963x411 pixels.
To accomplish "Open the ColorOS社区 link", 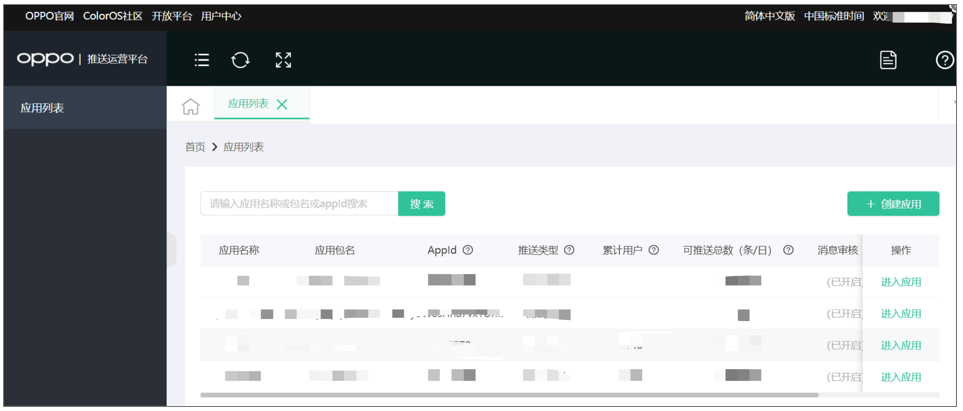I will click(x=113, y=16).
